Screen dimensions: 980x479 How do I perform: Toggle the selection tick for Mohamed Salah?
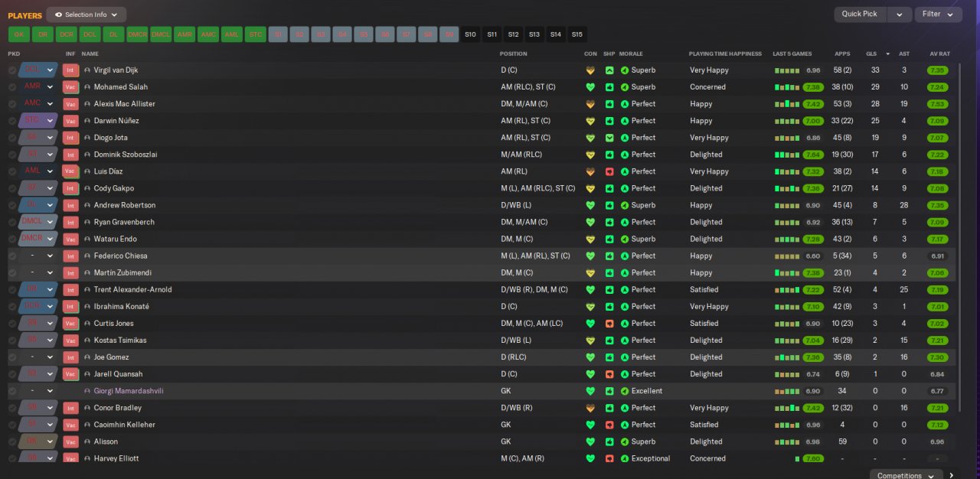pyautogui.click(x=12, y=87)
